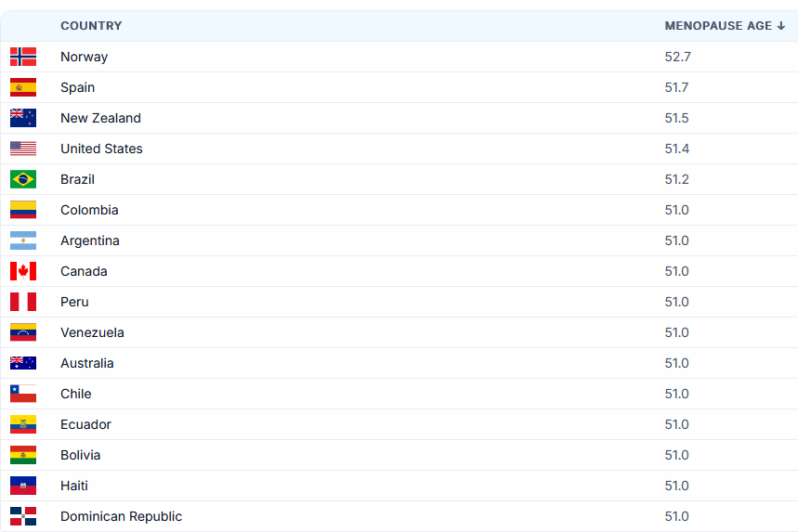Click the Canada maple leaf flag
This screenshot has height=532, width=798.
pos(23,271)
